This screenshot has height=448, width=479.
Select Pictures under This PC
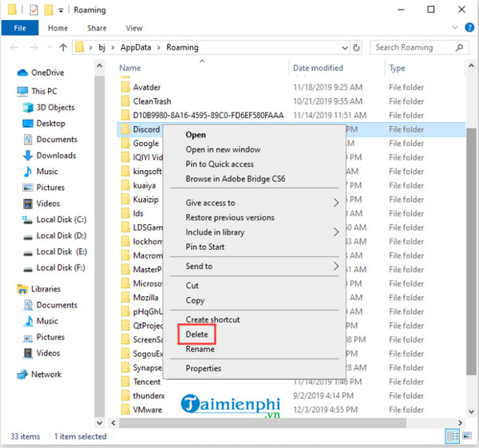tap(50, 188)
